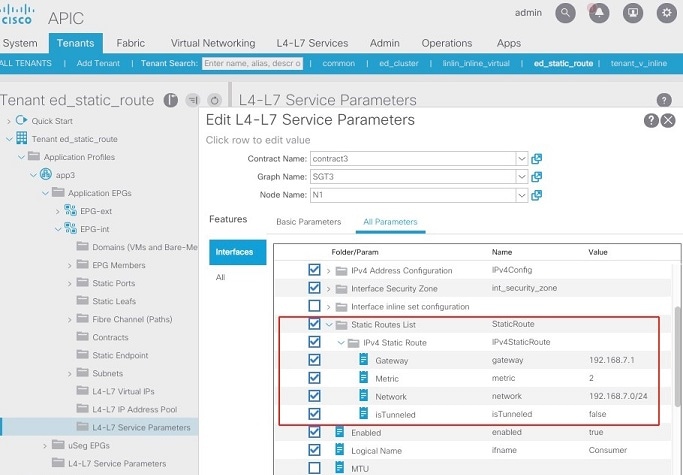Click the EPG-ext icon in tree
The width and height of the screenshot is (683, 475).
[x=70, y=210]
